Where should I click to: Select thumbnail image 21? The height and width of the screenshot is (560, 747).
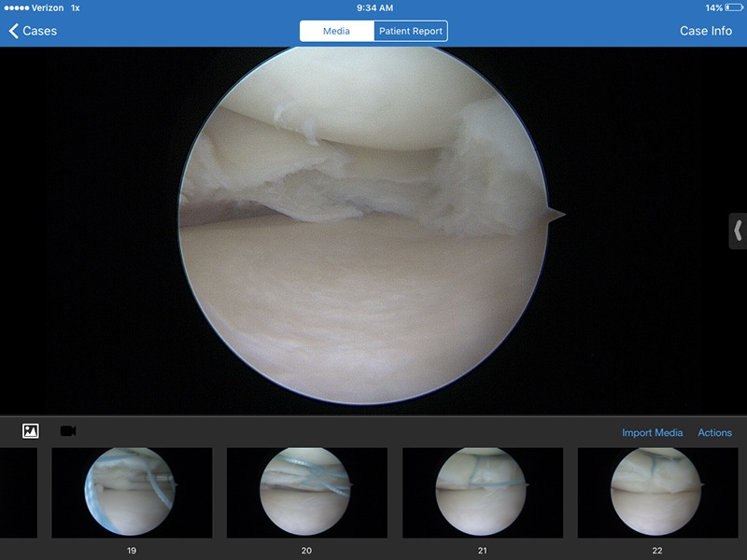[483, 493]
